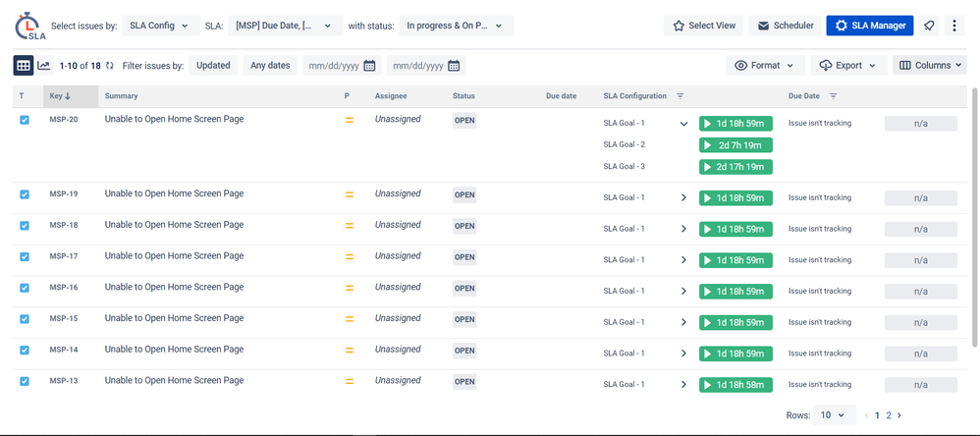Click the n/a Due Date cell for MSP-20
980x436 pixels.
coord(921,124)
